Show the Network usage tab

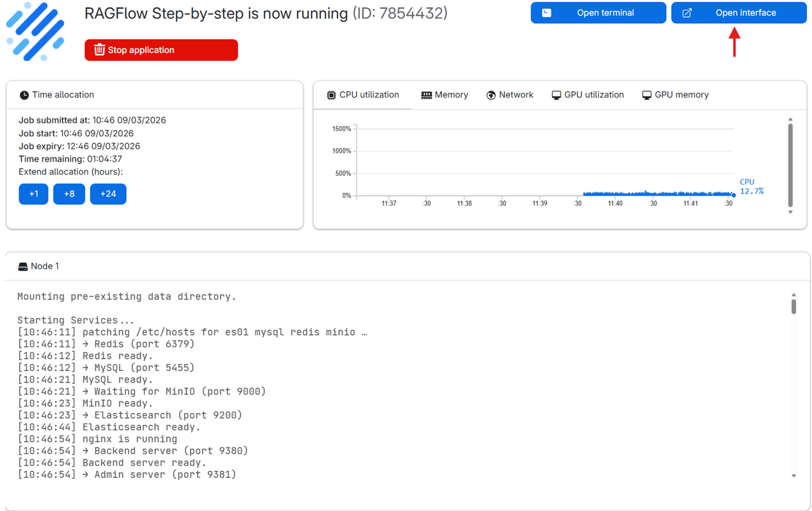coord(509,95)
